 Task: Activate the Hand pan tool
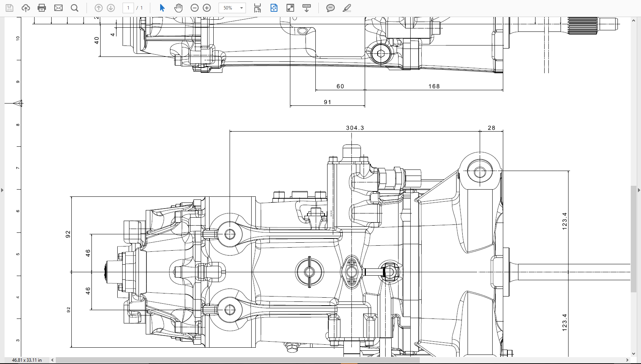[178, 8]
